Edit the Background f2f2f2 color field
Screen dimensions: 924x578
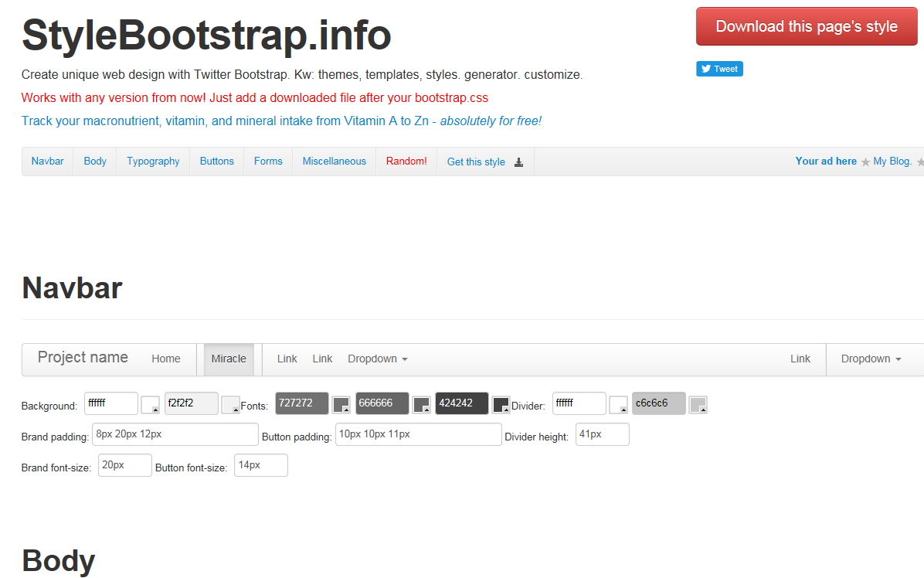click(x=191, y=403)
